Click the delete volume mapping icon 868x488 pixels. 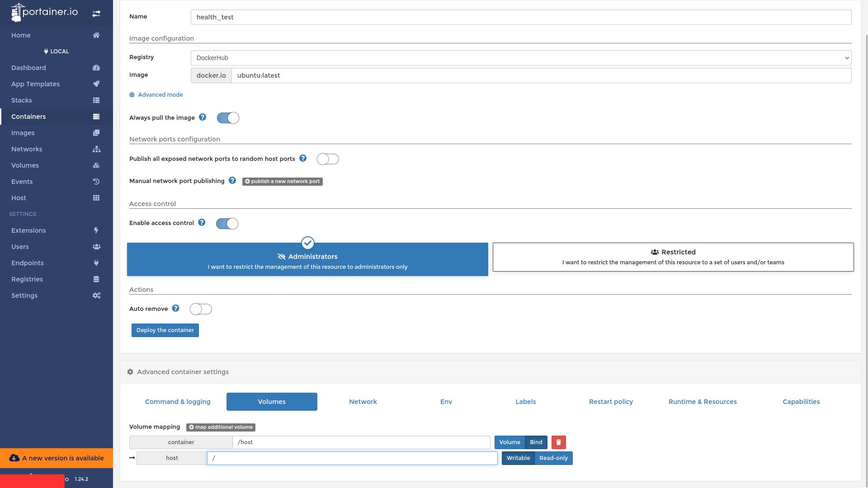click(x=559, y=442)
